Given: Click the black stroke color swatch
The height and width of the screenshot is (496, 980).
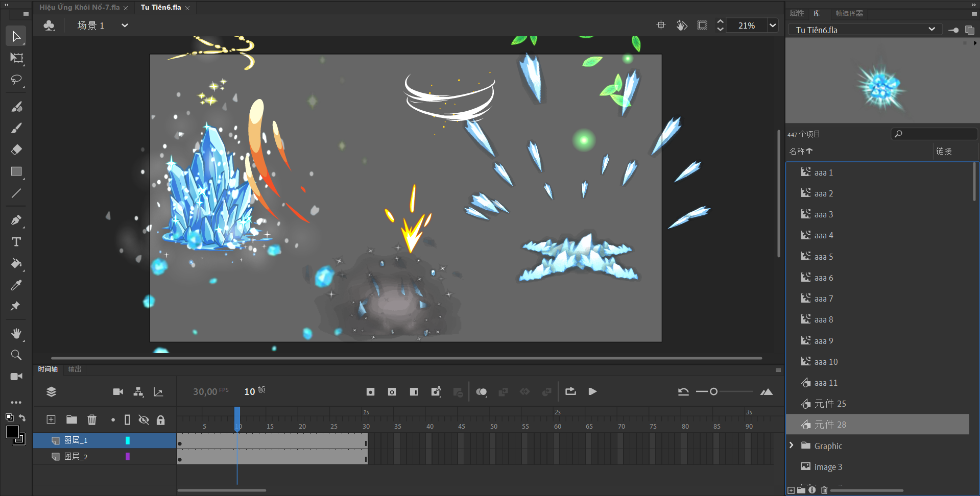Looking at the screenshot, I should click(x=12, y=432).
